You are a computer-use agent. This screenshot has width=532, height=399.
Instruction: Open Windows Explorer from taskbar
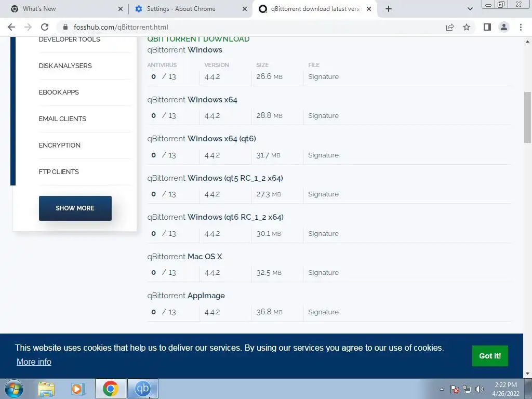click(46, 389)
